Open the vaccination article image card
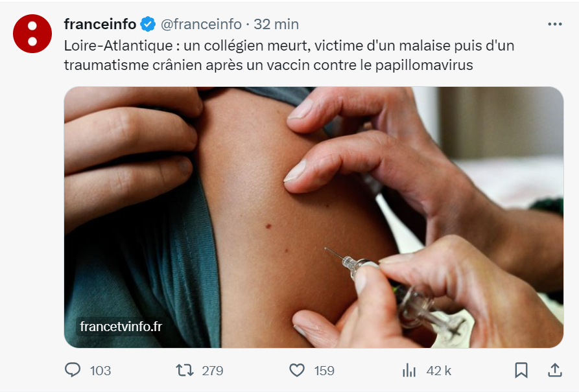The width and height of the screenshot is (579, 392). coord(314,218)
